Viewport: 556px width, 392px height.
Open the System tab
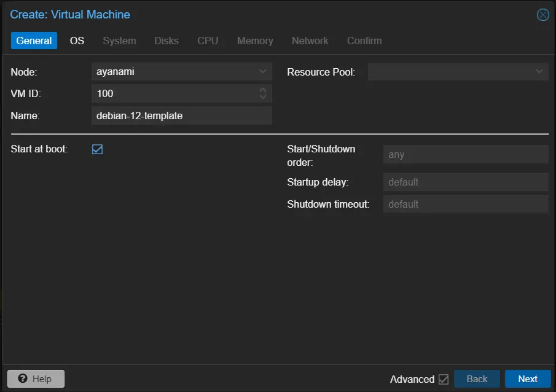119,41
